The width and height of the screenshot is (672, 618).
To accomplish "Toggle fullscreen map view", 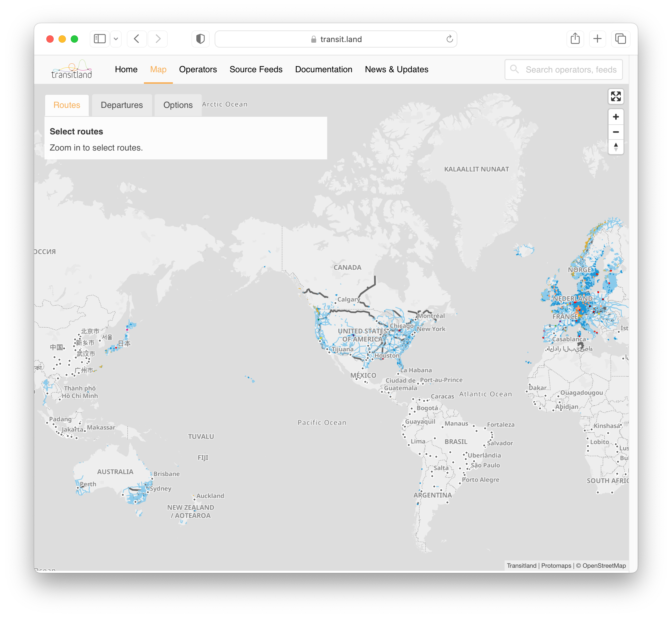I will [x=616, y=96].
